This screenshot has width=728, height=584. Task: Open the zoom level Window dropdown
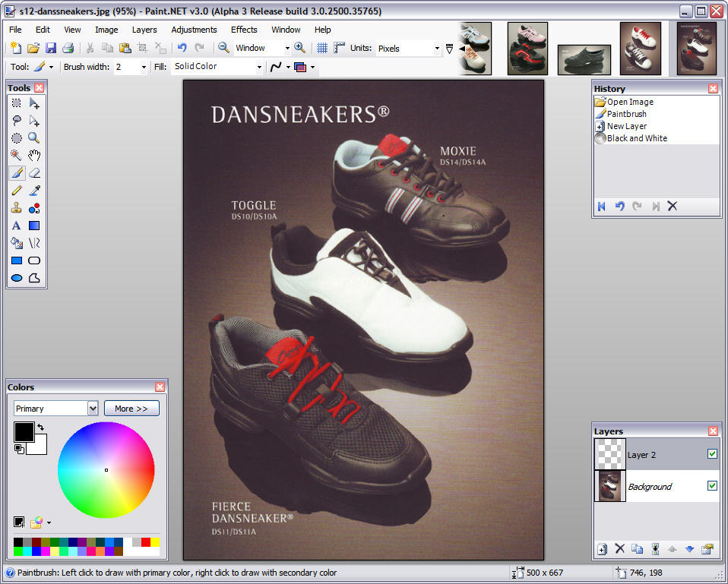tap(287, 49)
